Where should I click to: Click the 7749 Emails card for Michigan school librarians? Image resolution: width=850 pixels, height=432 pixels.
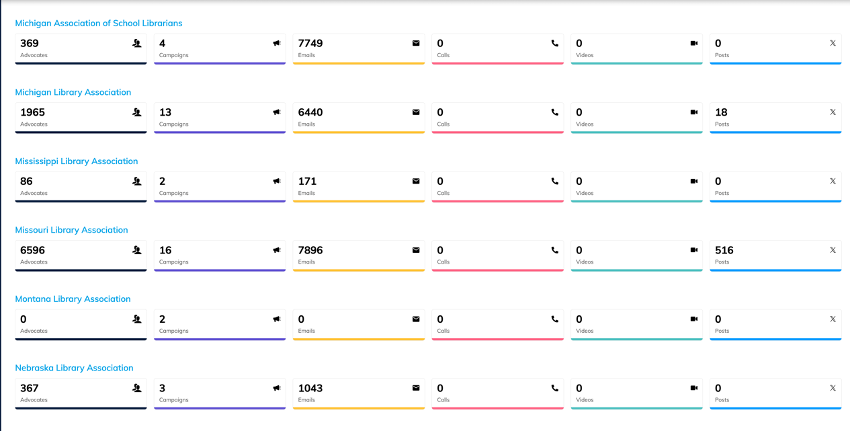click(358, 48)
